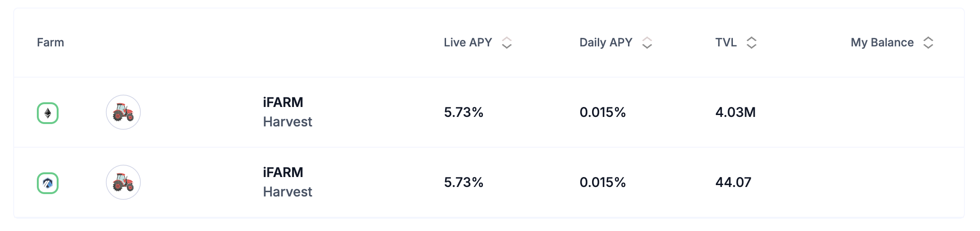Select the 4.03M TVL value
This screenshot has height=231, width=980.
click(x=735, y=112)
